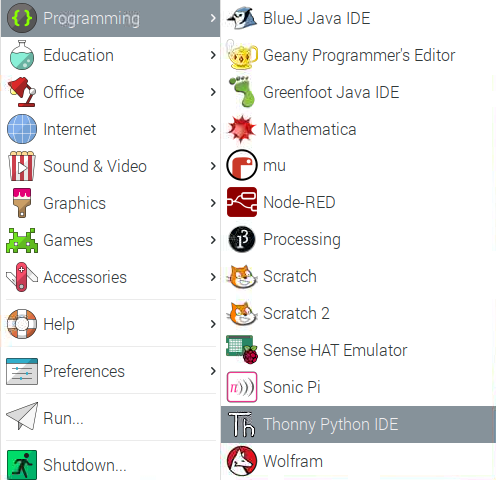496x480 pixels.
Task: Choose Run... from the main menu
Action: (x=110, y=418)
